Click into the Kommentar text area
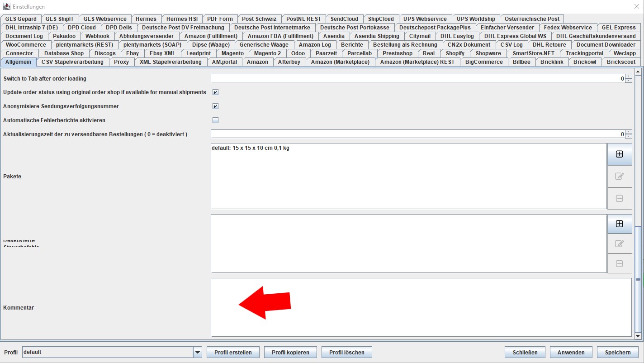Image resolution: width=644 pixels, height=363 pixels. 421,307
